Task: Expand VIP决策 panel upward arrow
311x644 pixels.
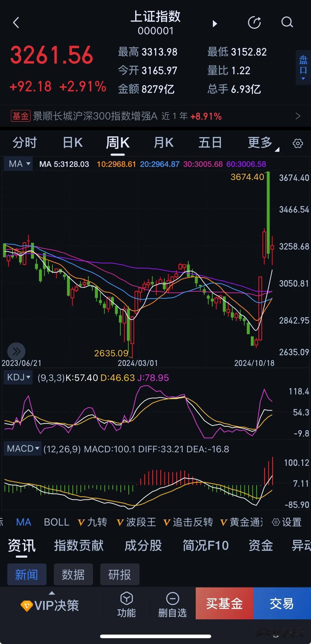Action: pos(52,593)
